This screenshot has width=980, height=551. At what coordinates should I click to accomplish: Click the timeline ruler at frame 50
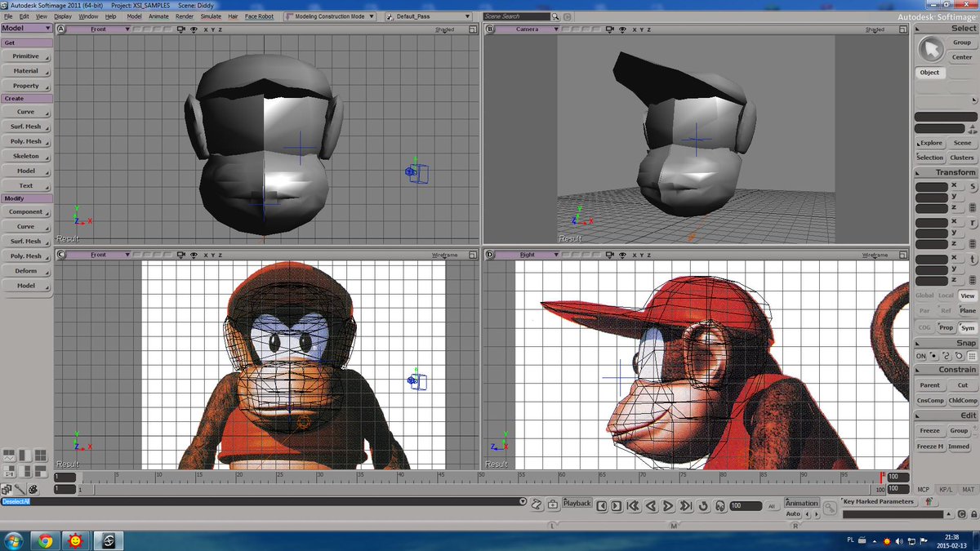[481, 477]
